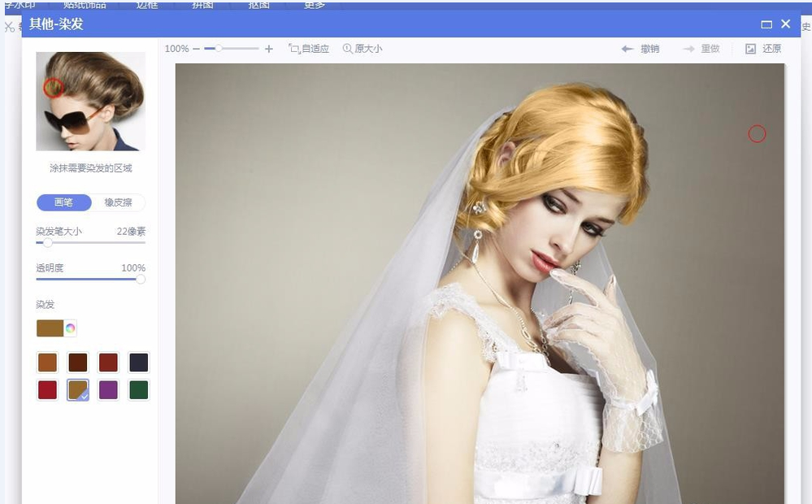Click the 重做 right arrow icon
Viewport: 812px width, 504px height.
coord(688,49)
